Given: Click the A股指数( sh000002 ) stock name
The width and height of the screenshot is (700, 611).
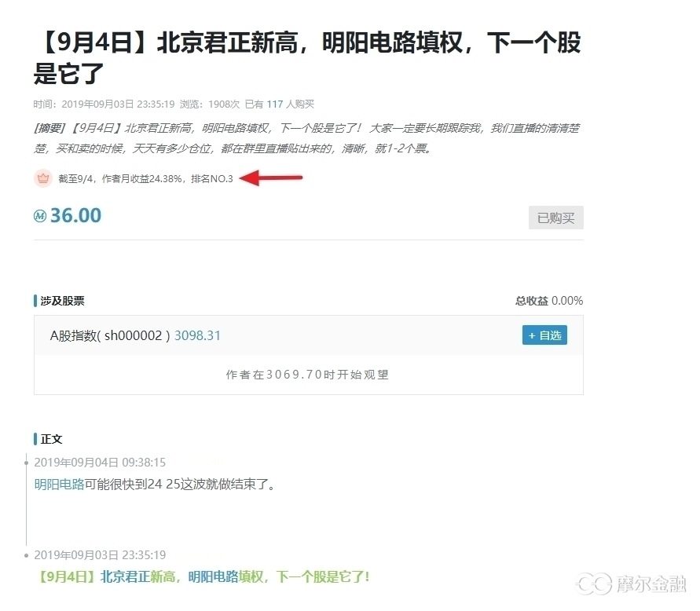Looking at the screenshot, I should pyautogui.click(x=110, y=335).
